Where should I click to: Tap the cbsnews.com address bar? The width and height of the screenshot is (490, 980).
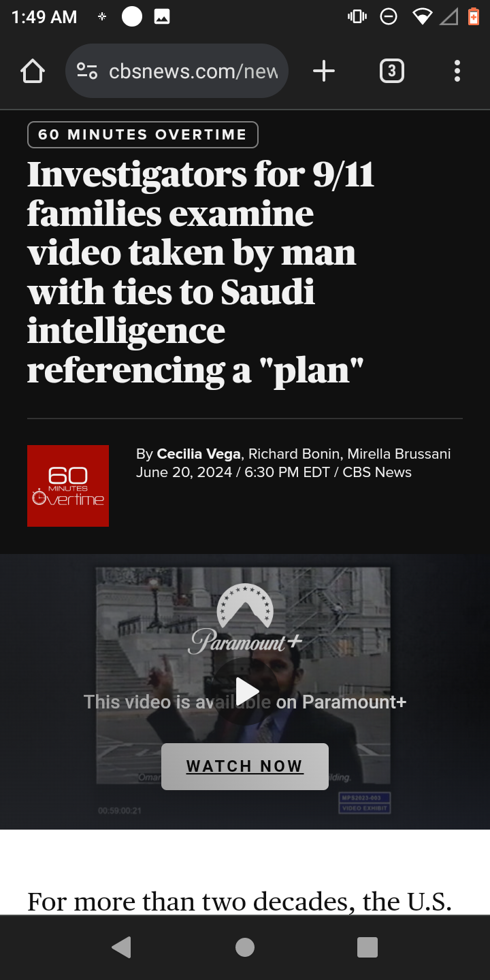coord(177,71)
